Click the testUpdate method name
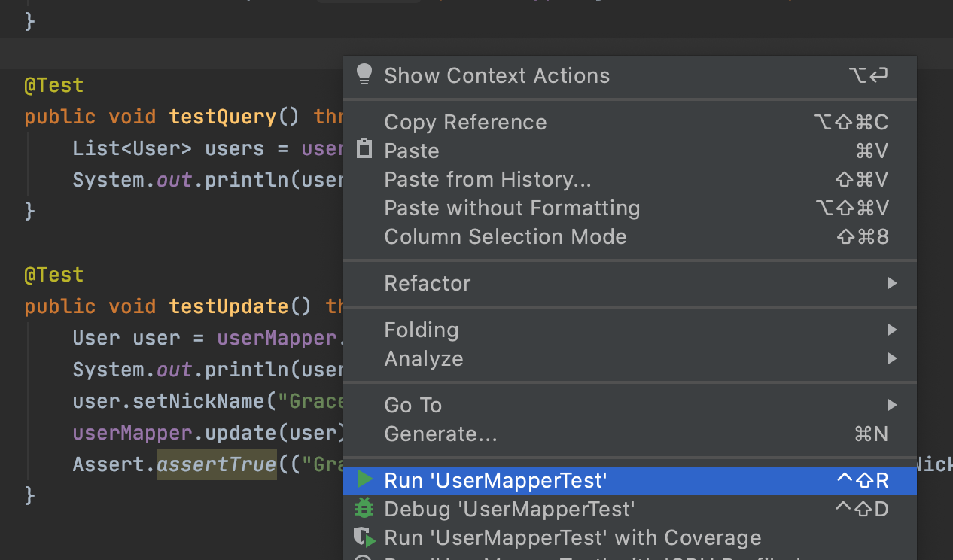 [229, 306]
